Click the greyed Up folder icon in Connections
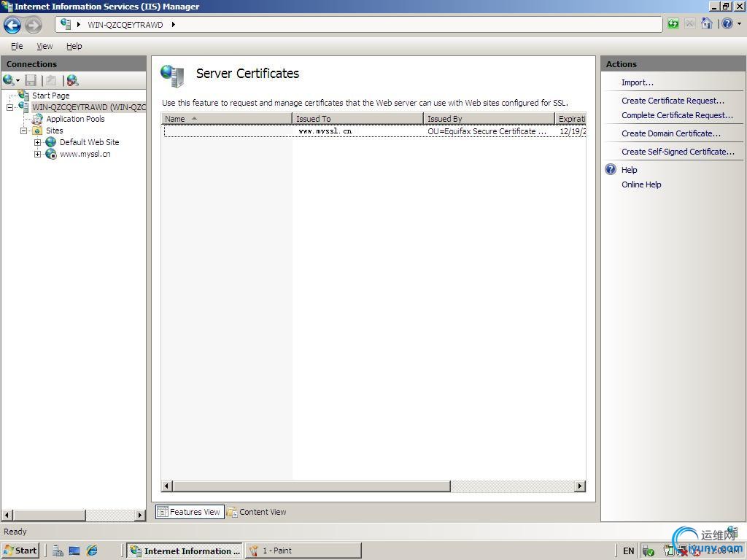 click(x=51, y=80)
